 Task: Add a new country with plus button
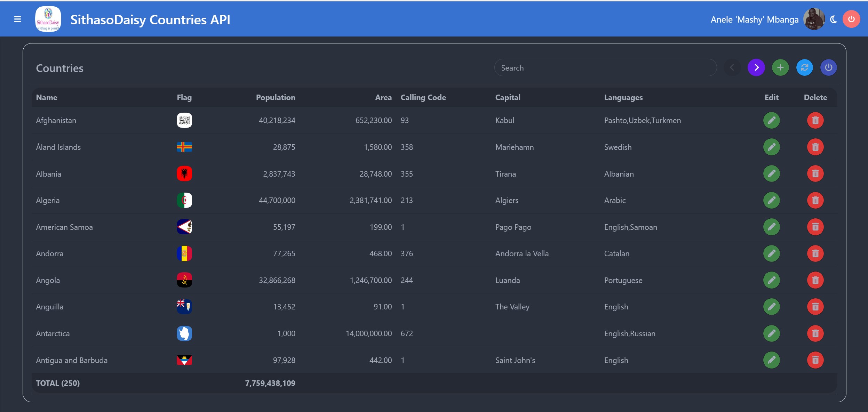click(780, 67)
